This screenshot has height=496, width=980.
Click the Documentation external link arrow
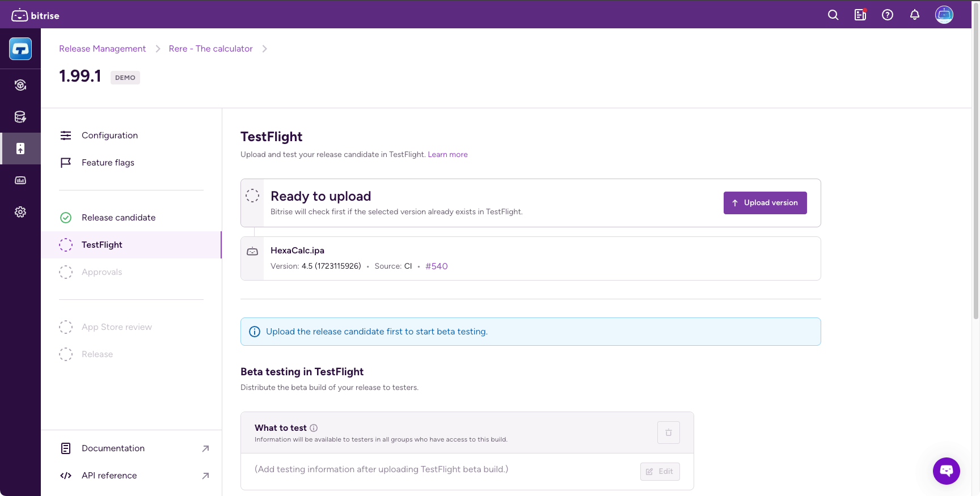click(x=205, y=448)
